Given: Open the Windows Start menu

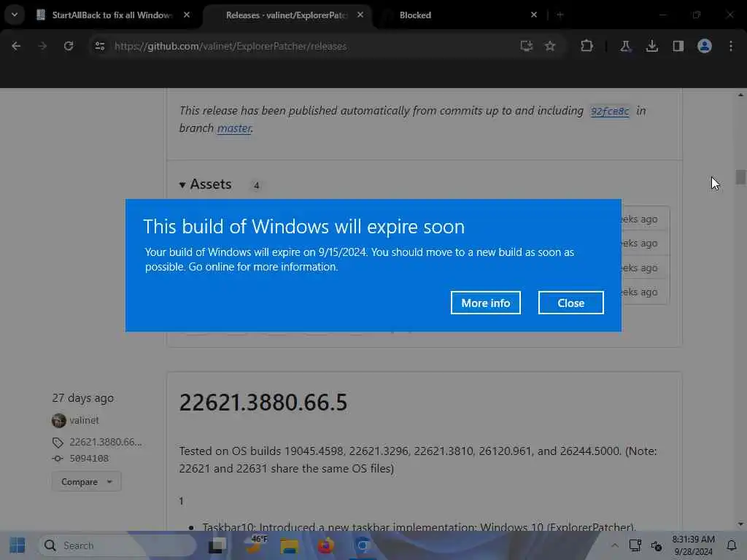Looking at the screenshot, I should 18,545.
